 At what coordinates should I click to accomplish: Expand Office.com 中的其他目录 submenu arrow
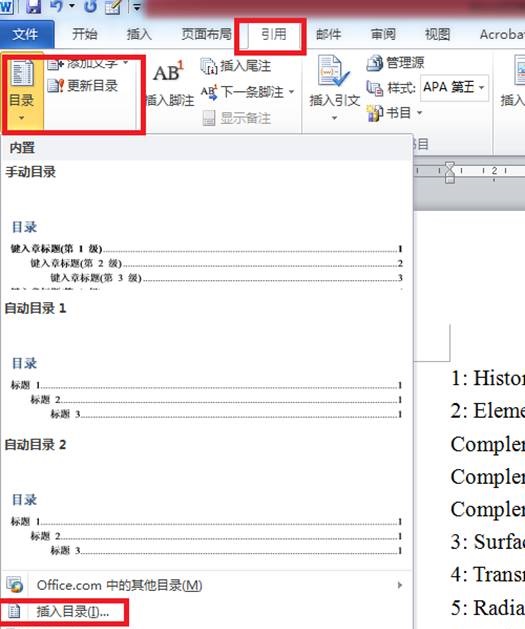(x=399, y=585)
